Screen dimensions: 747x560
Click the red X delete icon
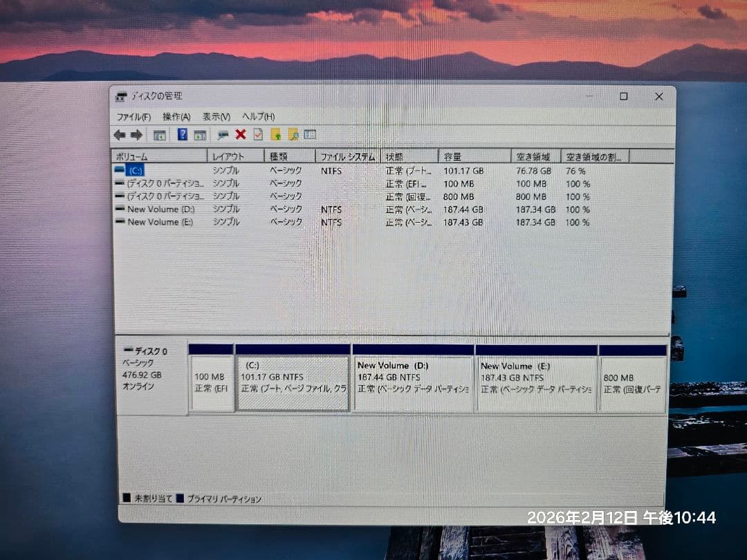(x=240, y=135)
